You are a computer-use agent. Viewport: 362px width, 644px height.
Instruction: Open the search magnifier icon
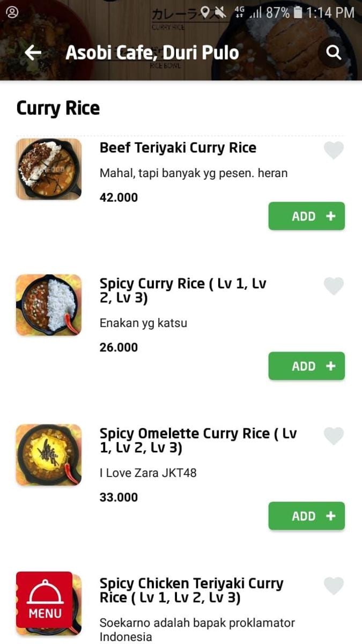coord(334,53)
